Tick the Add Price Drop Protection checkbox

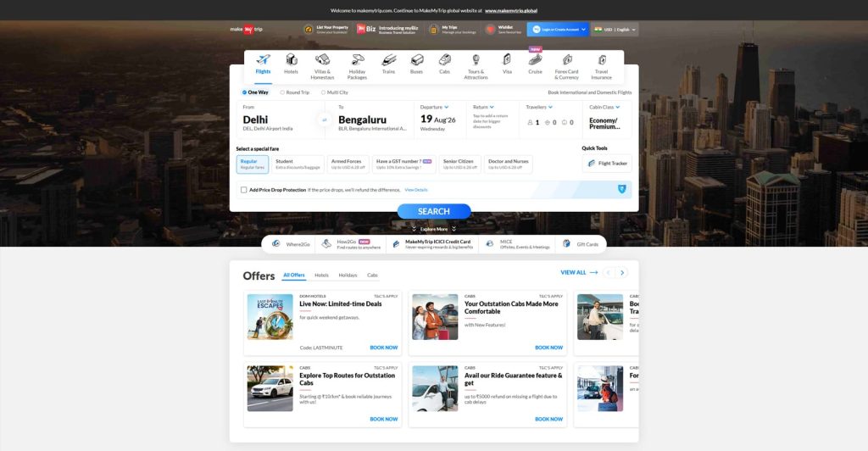pyautogui.click(x=243, y=190)
